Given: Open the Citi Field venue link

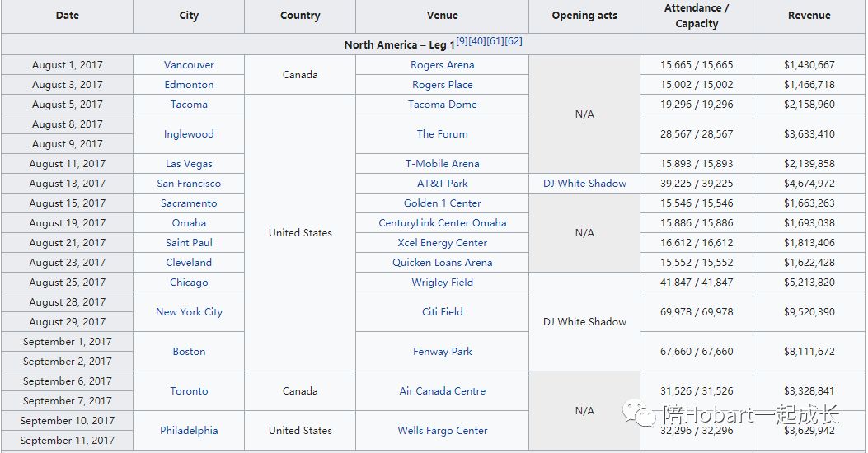Looking at the screenshot, I should click(443, 312).
